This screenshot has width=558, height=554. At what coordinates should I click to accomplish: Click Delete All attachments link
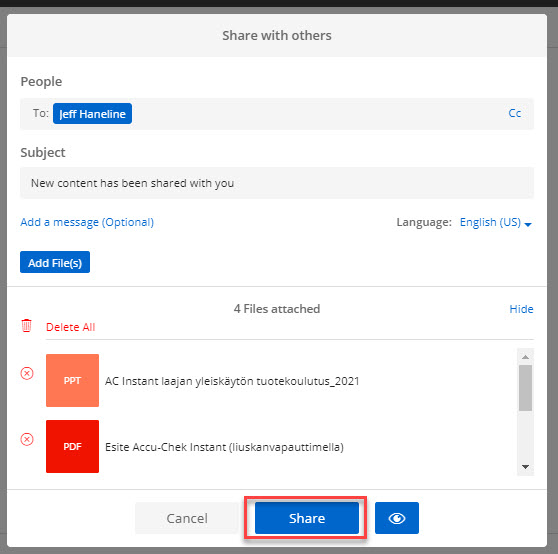tap(70, 327)
